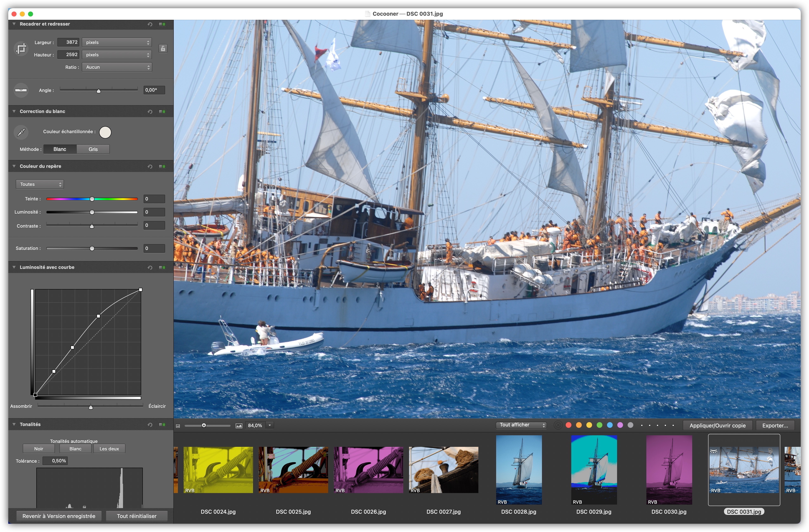Viewport: 809px width, 532px height.
Task: Click the Largeur input field 3872
Action: pos(68,42)
